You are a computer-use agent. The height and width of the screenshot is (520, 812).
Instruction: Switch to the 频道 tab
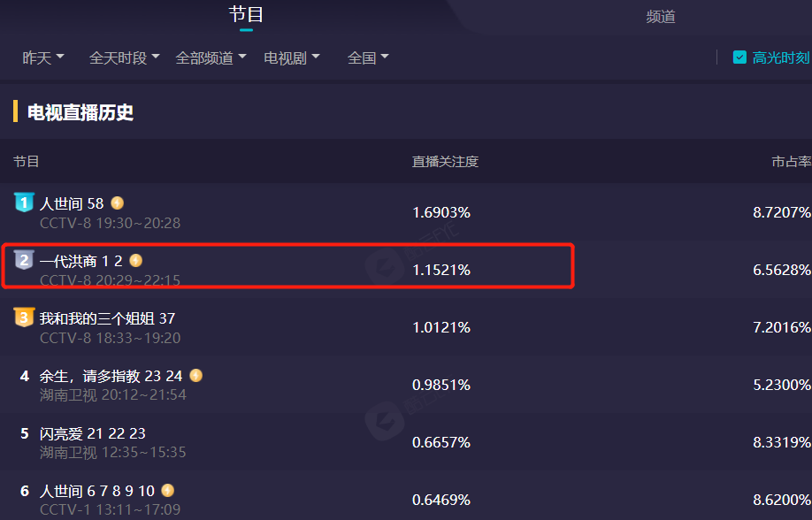click(x=660, y=17)
